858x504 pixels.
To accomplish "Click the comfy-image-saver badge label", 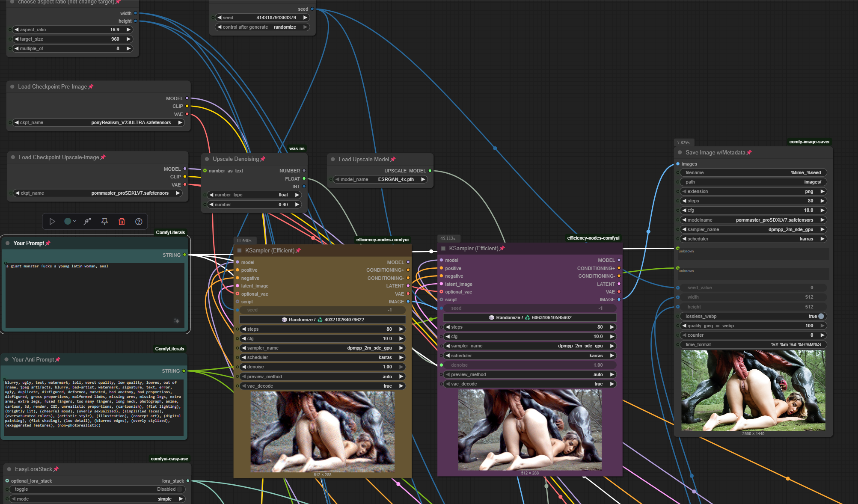I will [x=809, y=142].
